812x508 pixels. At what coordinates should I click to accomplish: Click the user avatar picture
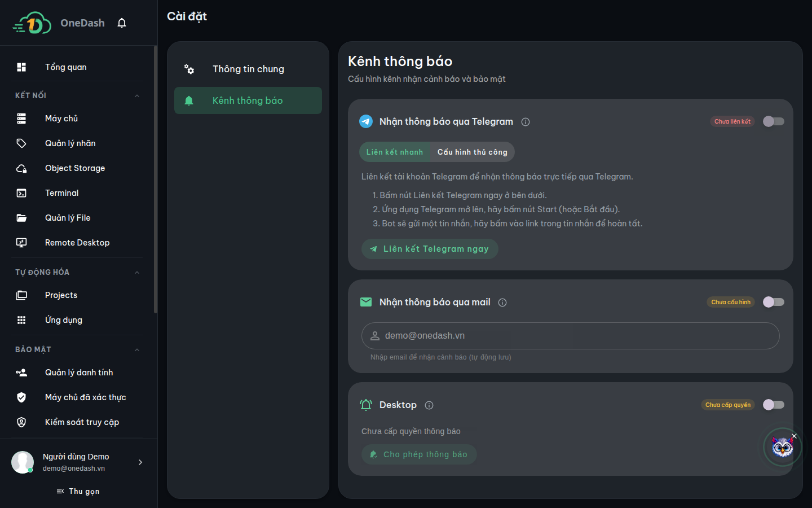click(23, 462)
